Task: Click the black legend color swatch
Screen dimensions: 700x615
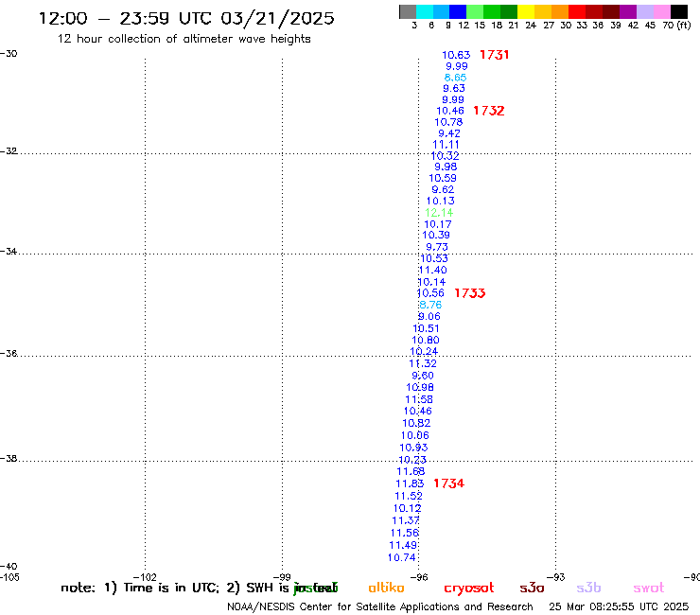Action: click(x=678, y=11)
